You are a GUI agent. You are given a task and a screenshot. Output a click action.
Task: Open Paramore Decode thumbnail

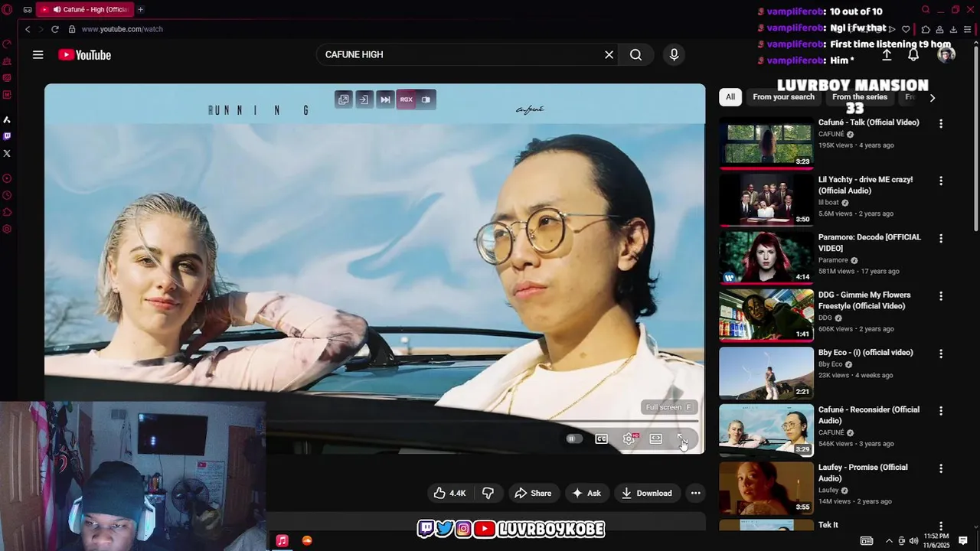point(766,257)
